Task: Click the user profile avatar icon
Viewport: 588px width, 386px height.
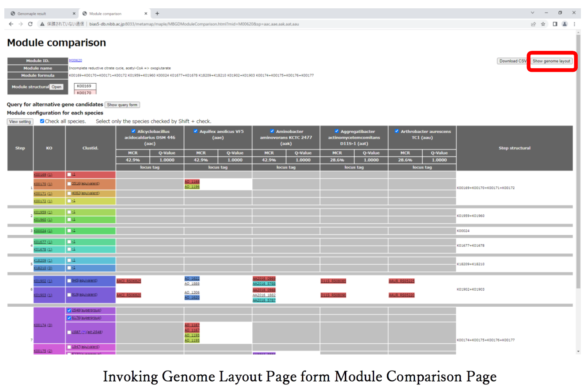Action: pyautogui.click(x=565, y=24)
